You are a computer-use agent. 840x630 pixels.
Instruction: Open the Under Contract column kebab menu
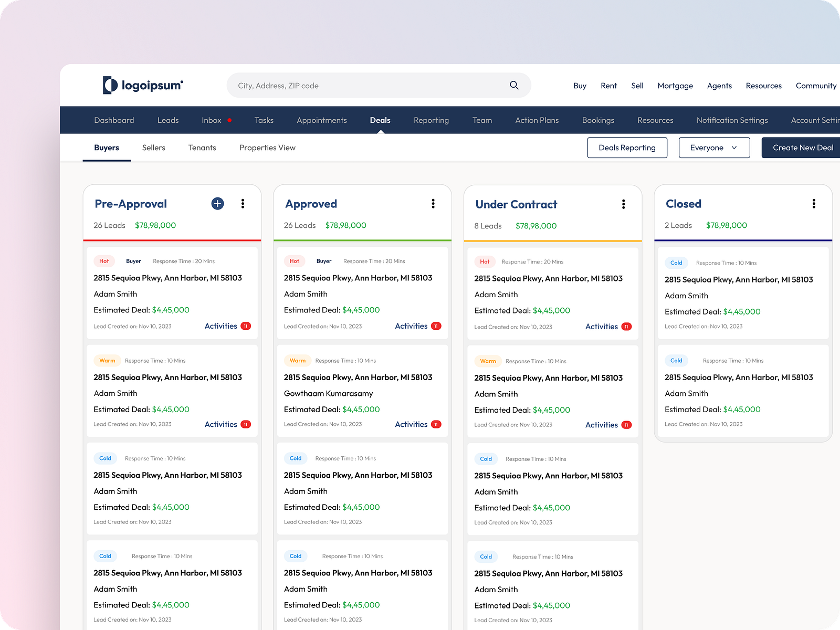[x=624, y=204]
